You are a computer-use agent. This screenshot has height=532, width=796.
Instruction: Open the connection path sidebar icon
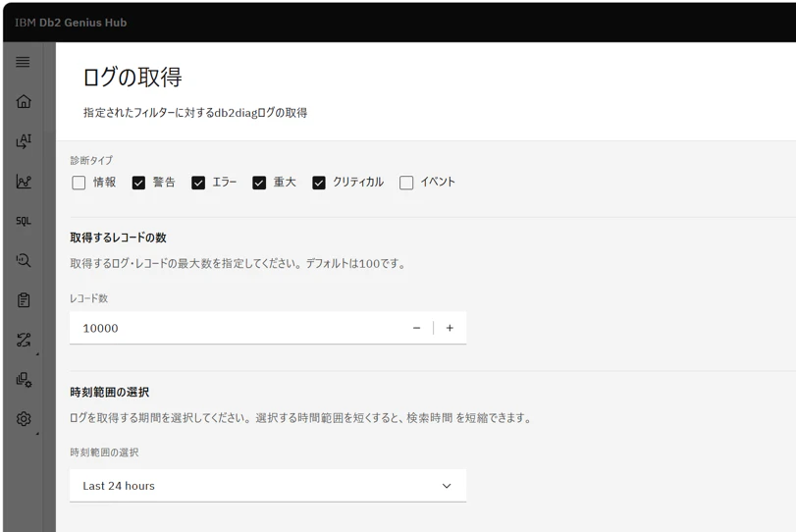tap(24, 340)
